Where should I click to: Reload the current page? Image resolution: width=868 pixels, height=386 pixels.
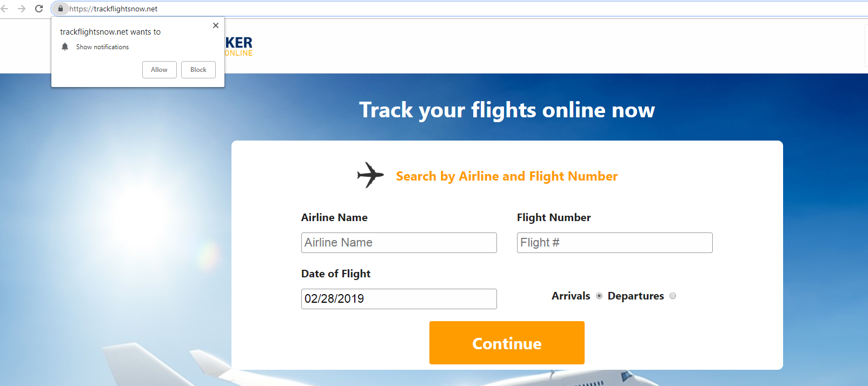point(39,9)
